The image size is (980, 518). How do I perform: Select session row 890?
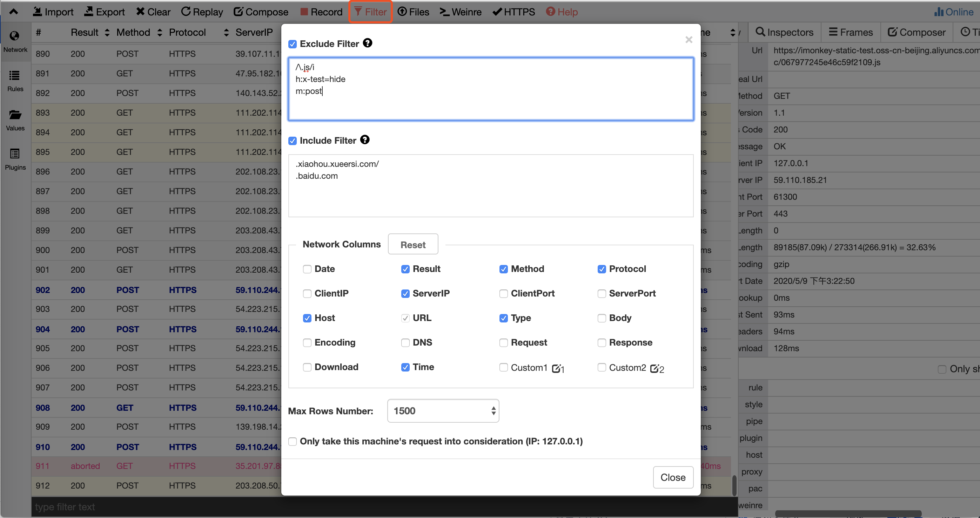156,54
